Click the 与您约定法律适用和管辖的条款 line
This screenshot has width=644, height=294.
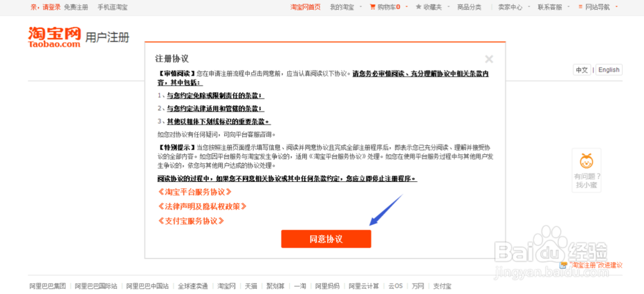(215, 108)
